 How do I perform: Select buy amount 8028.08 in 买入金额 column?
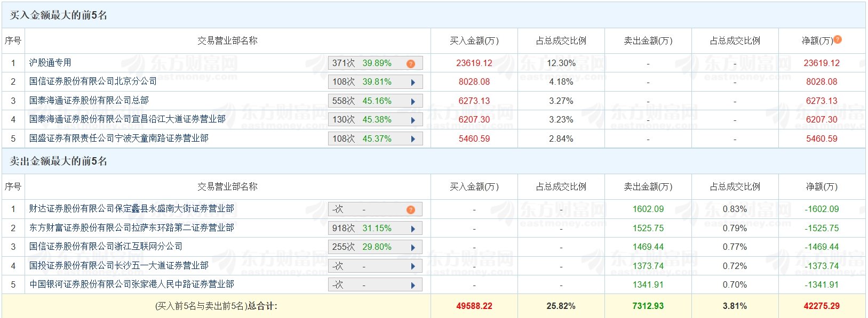pos(474,82)
